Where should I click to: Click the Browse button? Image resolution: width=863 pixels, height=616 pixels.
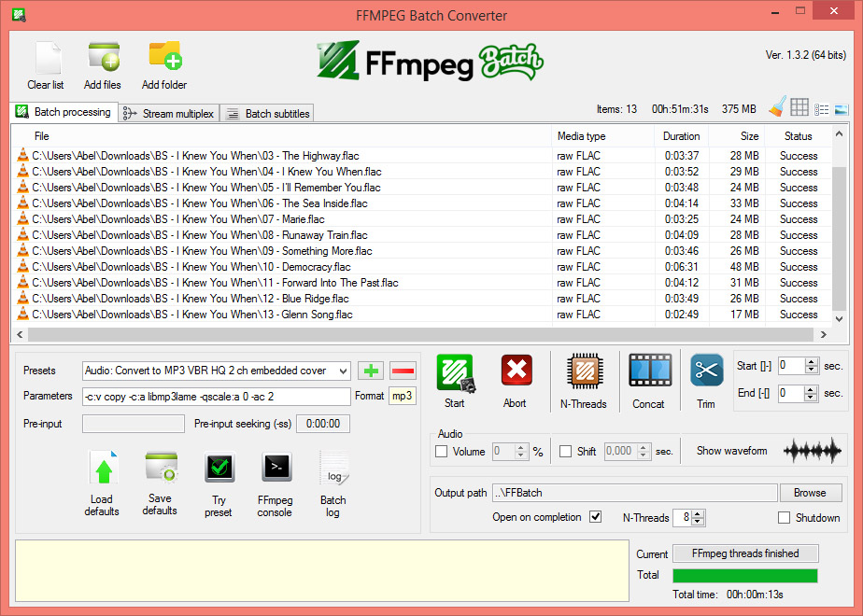pyautogui.click(x=810, y=493)
